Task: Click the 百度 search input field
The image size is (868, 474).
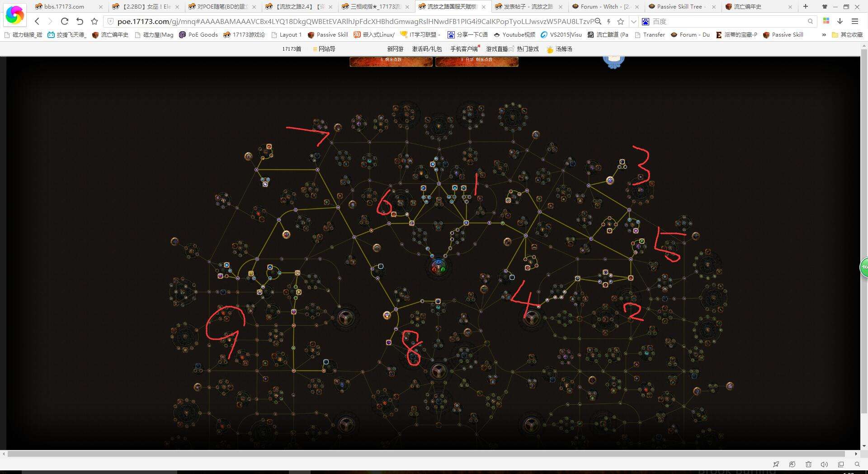Action: 728,21
